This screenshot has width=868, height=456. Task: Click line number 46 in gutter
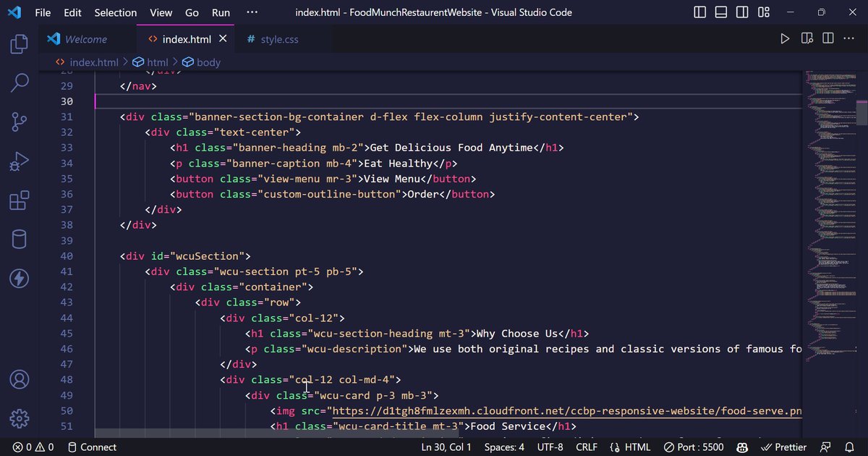pyautogui.click(x=66, y=349)
